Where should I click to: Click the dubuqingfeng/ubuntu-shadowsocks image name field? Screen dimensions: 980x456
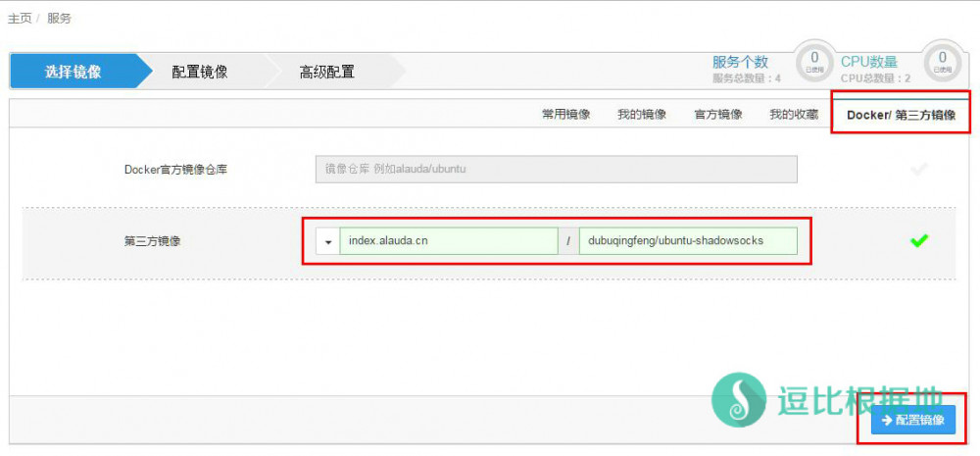(688, 241)
